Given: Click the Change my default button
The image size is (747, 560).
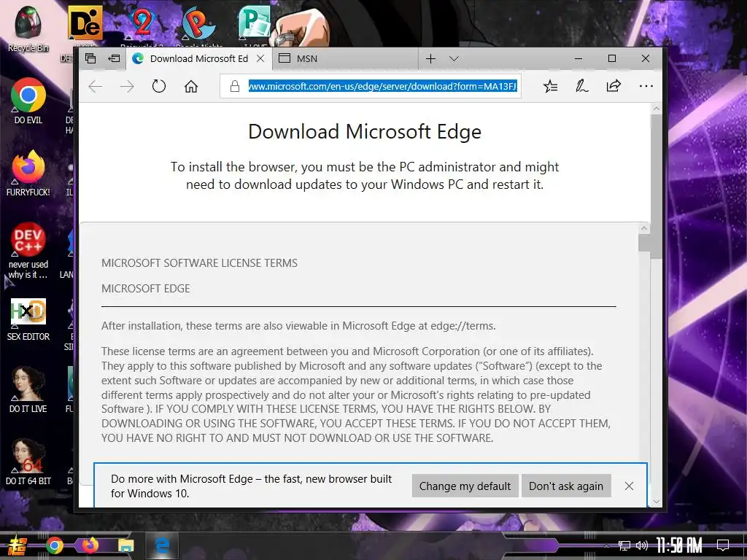Looking at the screenshot, I should click(x=465, y=486).
